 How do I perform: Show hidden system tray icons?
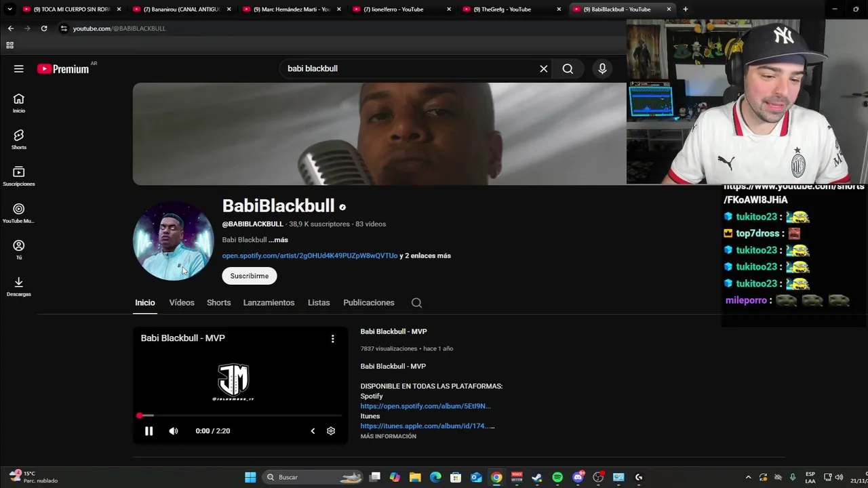(x=748, y=477)
